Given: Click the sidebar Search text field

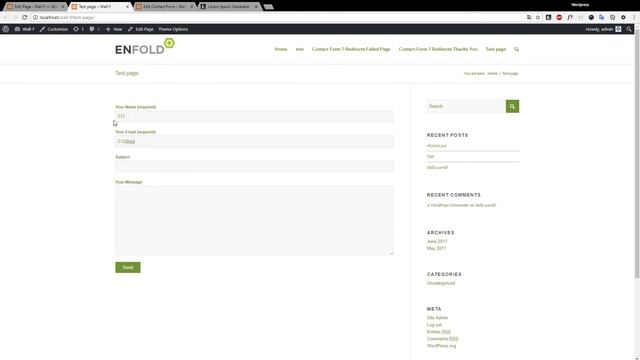Looking at the screenshot, I should click(x=466, y=106).
